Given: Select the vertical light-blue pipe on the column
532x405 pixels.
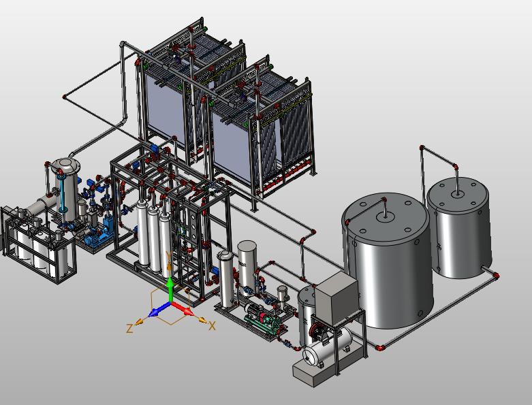Looking at the screenshot, I should click(x=62, y=193).
